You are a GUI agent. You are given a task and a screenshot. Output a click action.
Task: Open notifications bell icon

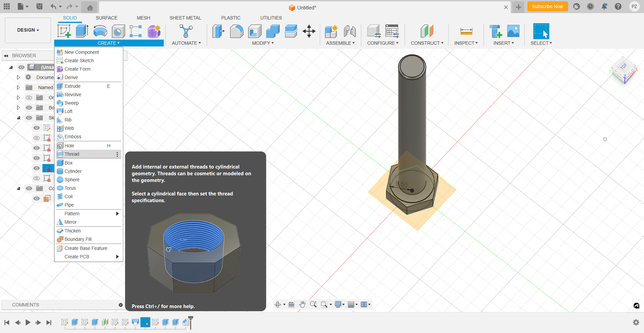604,6
